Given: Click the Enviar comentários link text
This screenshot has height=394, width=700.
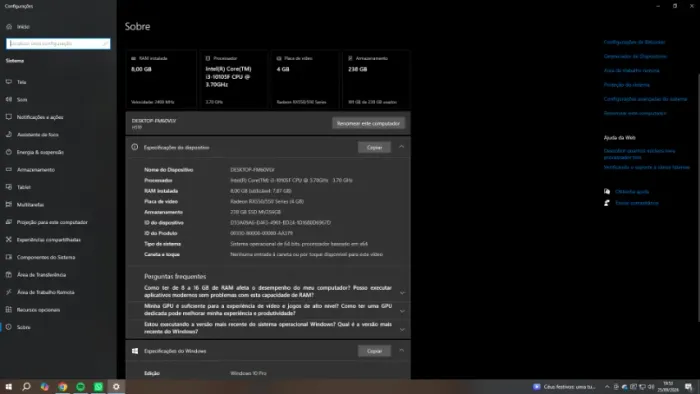Looking at the screenshot, I should (x=637, y=203).
